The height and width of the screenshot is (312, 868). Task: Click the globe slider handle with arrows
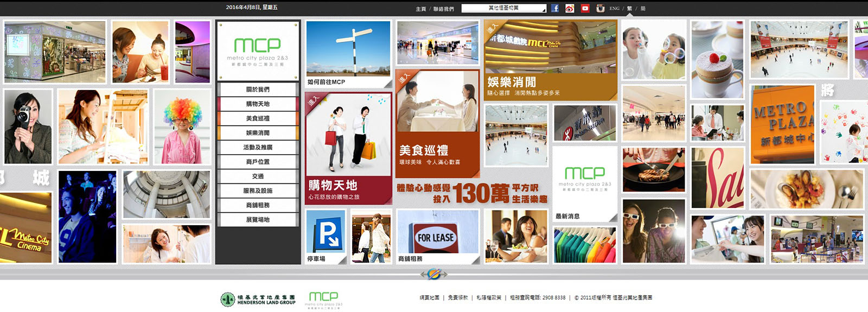(433, 274)
